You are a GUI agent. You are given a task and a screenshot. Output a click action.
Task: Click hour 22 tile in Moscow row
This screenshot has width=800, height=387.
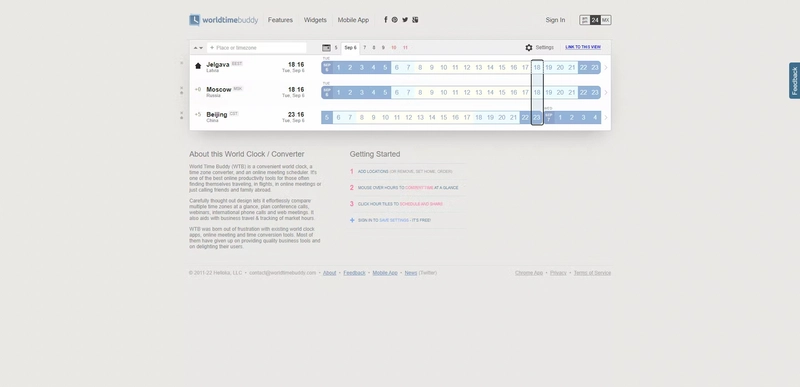click(583, 92)
